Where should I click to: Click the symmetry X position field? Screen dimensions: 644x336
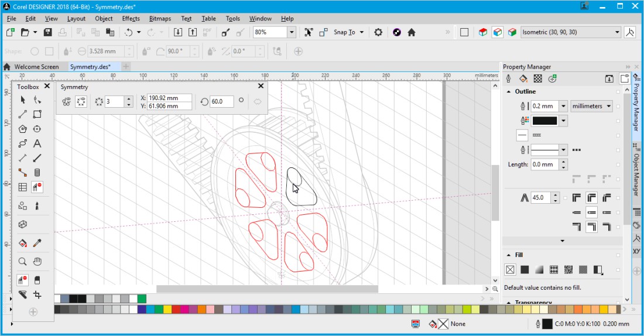(169, 98)
